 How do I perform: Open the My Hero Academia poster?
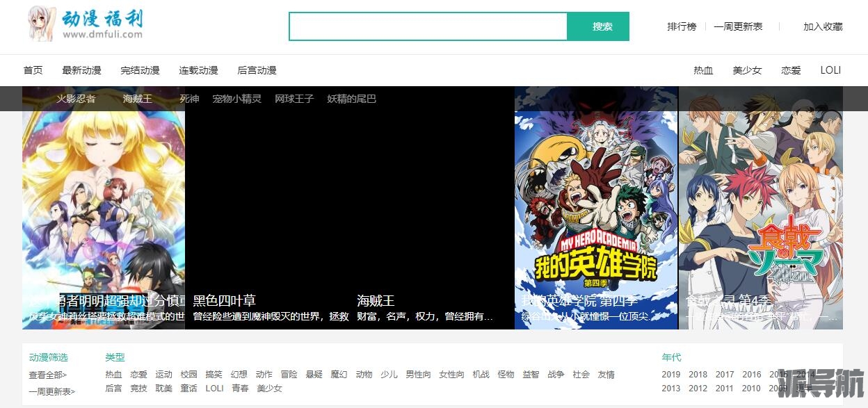point(596,208)
